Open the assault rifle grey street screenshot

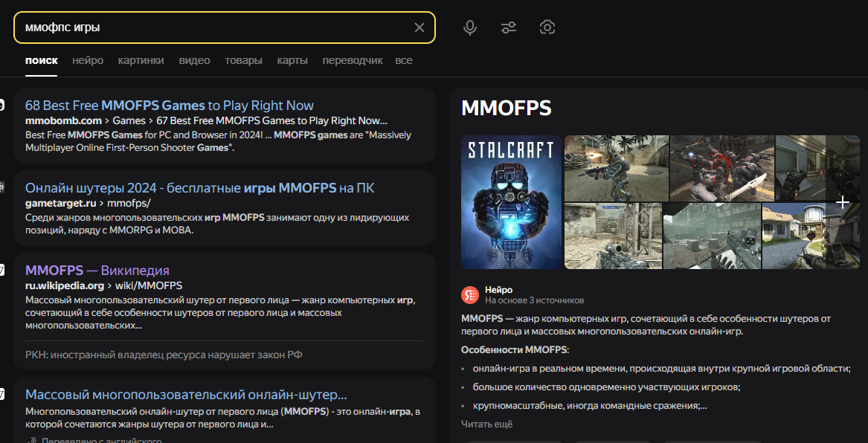click(712, 236)
